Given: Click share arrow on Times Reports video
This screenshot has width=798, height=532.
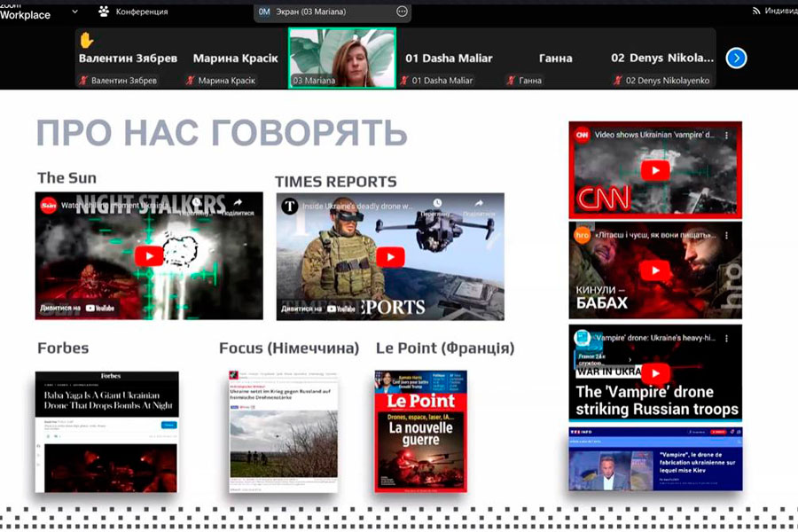Looking at the screenshot, I should point(479,204).
